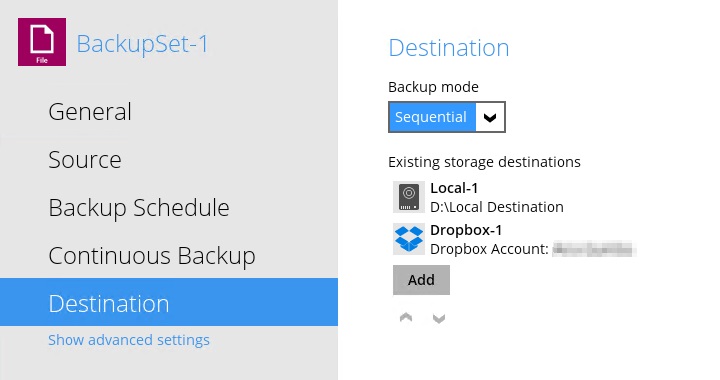Open the Backup Schedule section
This screenshot has width=720, height=380.
[x=139, y=207]
